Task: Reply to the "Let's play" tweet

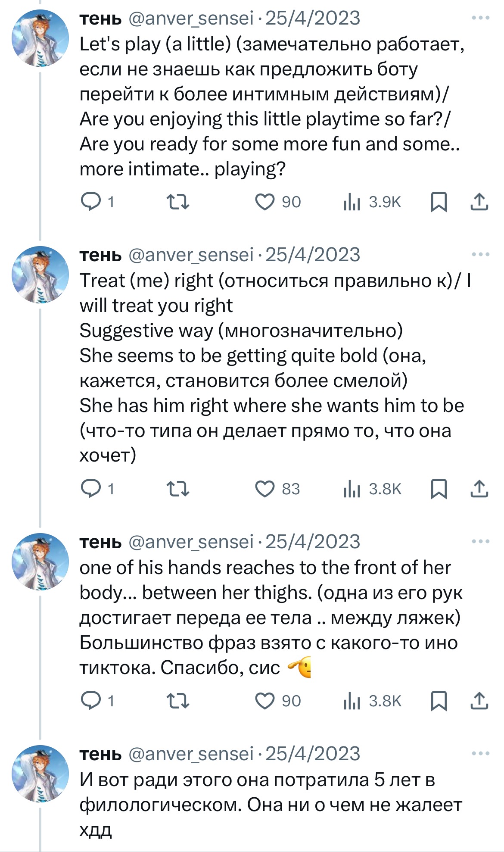Action: 91,202
